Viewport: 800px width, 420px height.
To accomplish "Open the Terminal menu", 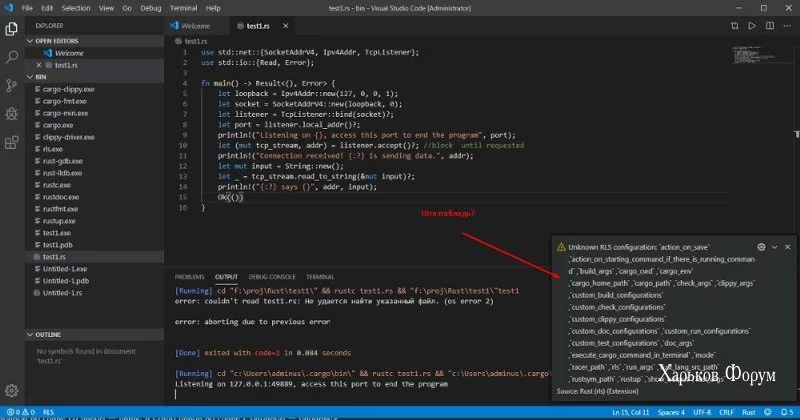I will pos(183,8).
